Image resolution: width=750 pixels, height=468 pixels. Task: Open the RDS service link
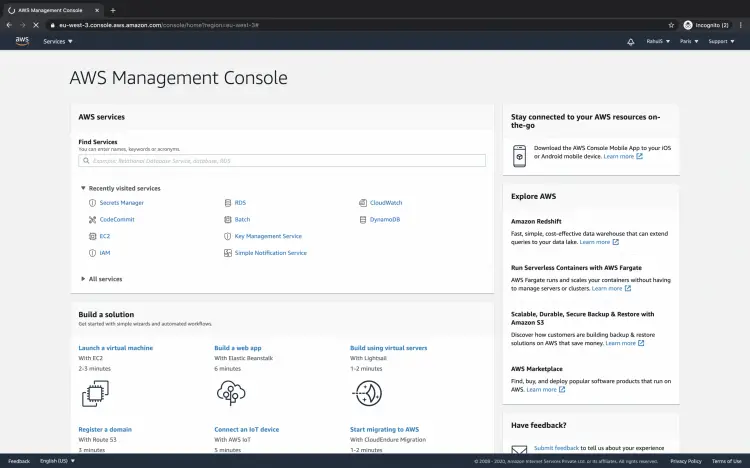[x=240, y=203]
